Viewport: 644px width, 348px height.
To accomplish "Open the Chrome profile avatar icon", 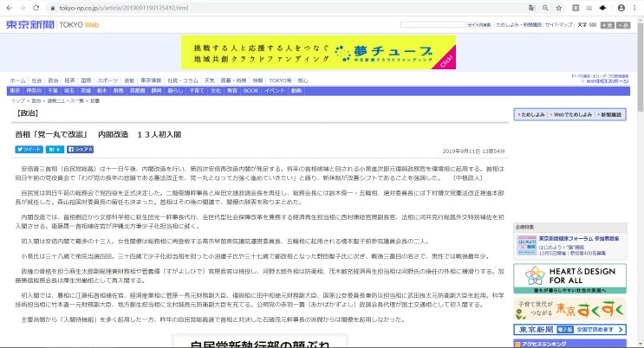I will click(x=621, y=8).
